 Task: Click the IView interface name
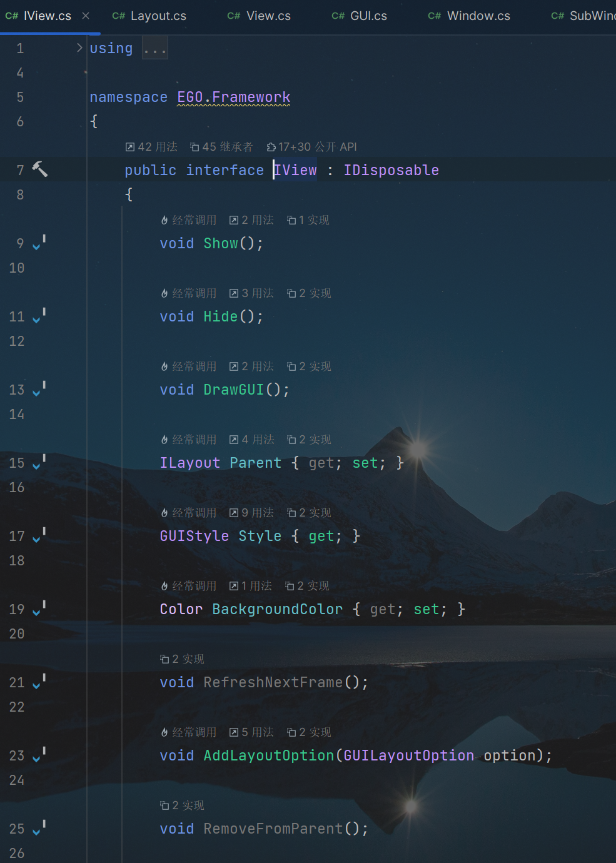point(295,170)
